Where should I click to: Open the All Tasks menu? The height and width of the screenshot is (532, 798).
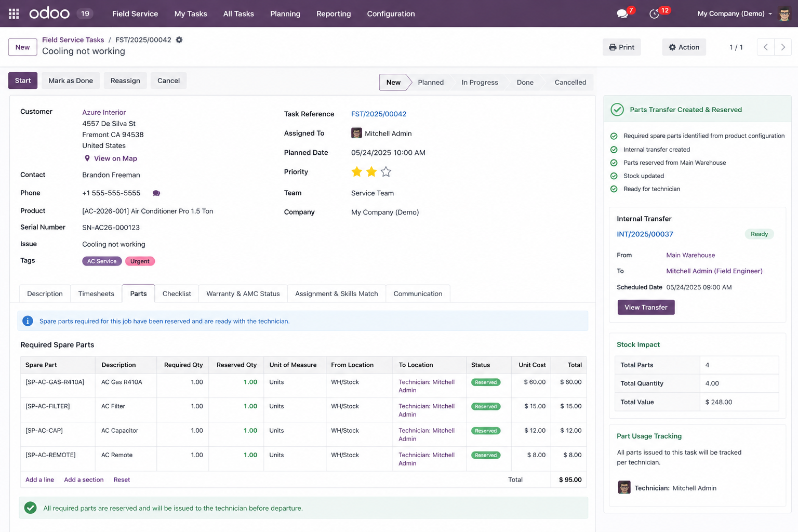pos(238,14)
